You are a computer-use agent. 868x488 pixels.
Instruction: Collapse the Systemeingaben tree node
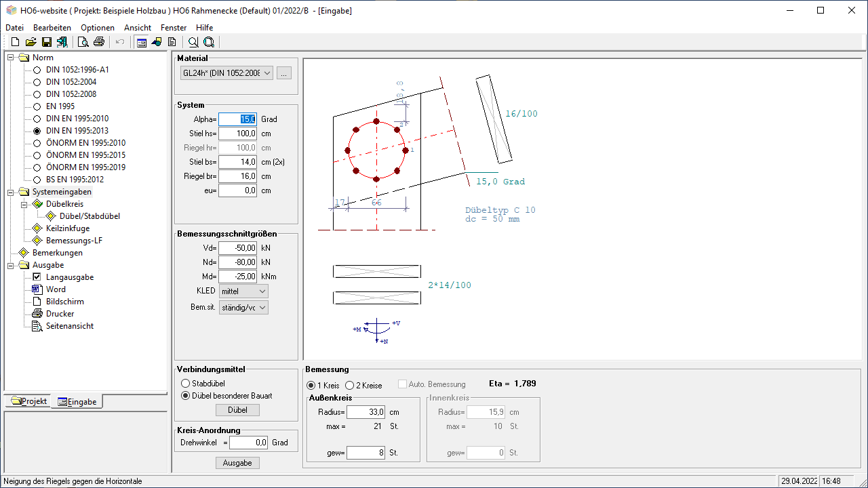(12, 192)
